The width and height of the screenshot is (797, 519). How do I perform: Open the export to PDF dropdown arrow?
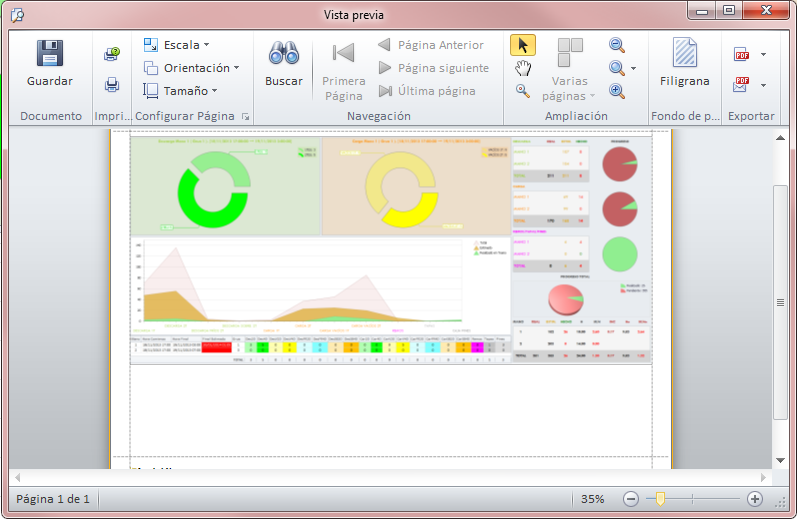coord(763,55)
